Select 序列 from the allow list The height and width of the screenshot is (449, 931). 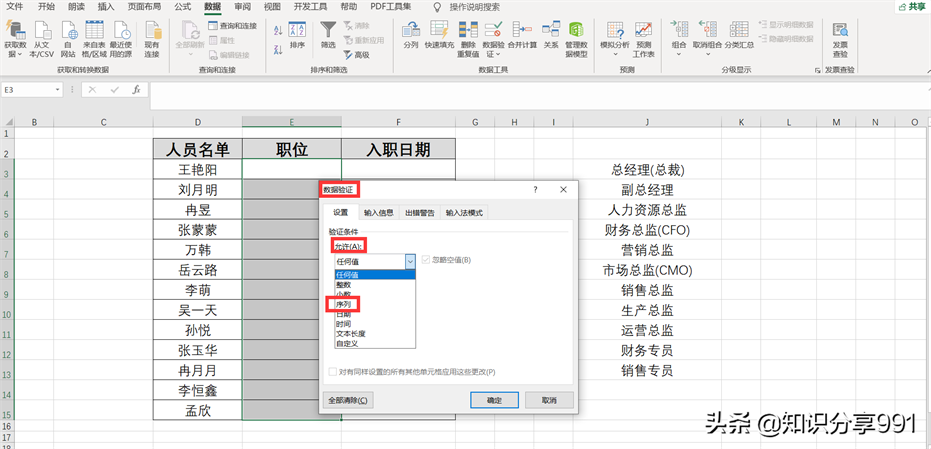point(345,304)
